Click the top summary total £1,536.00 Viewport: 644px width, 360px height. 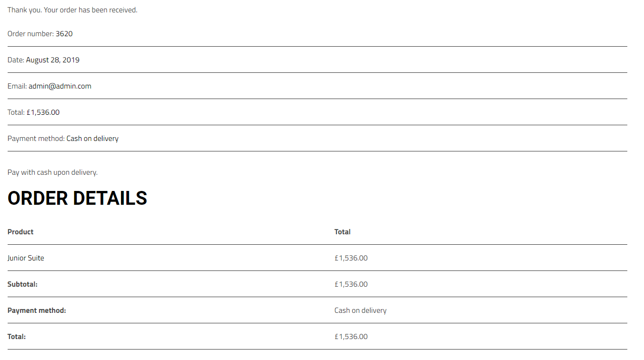click(x=43, y=112)
